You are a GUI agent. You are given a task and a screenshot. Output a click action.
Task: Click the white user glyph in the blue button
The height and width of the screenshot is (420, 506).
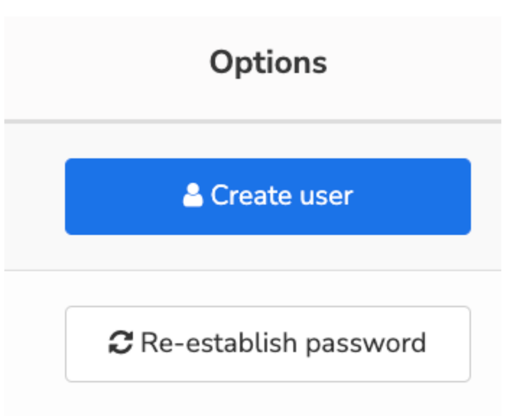click(193, 195)
